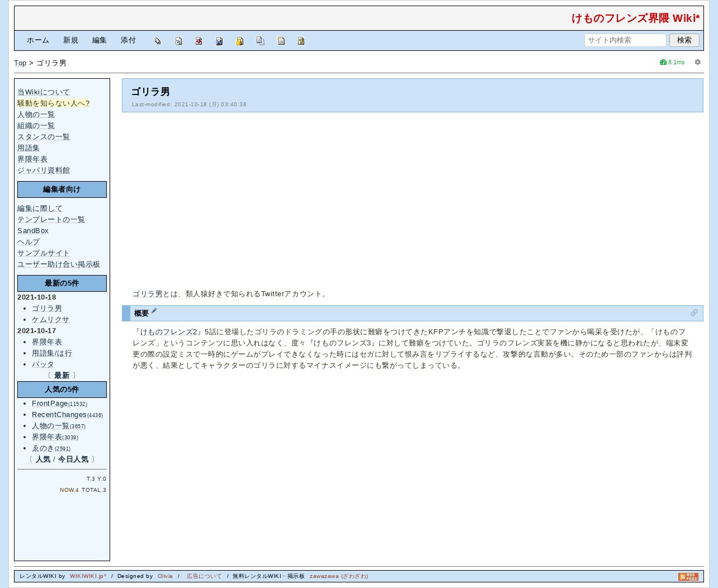
Task: Click the 検索 search button
Action: tap(684, 40)
